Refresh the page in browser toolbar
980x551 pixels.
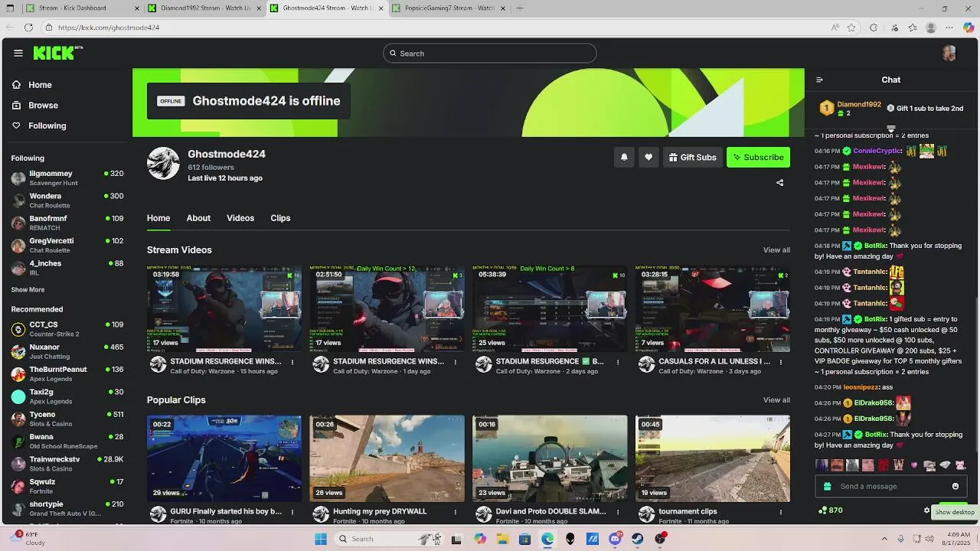(28, 28)
